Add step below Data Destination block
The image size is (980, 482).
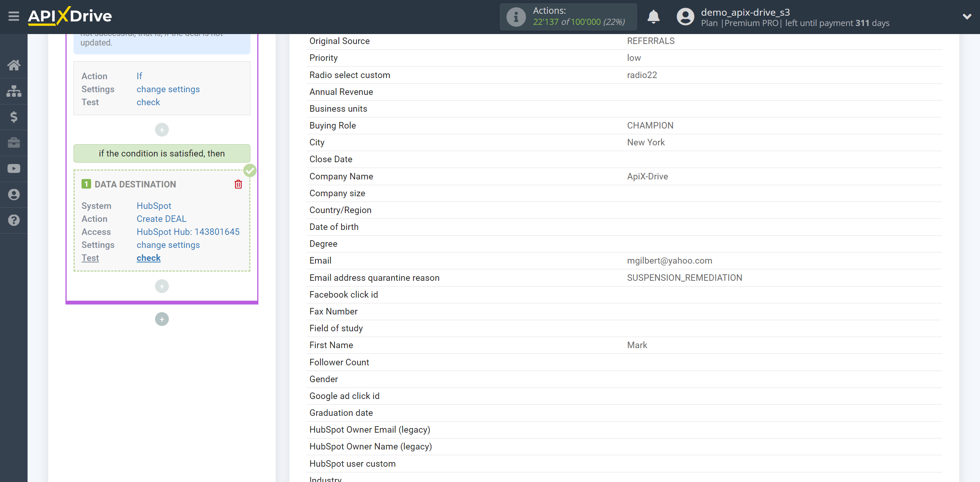[162, 287]
